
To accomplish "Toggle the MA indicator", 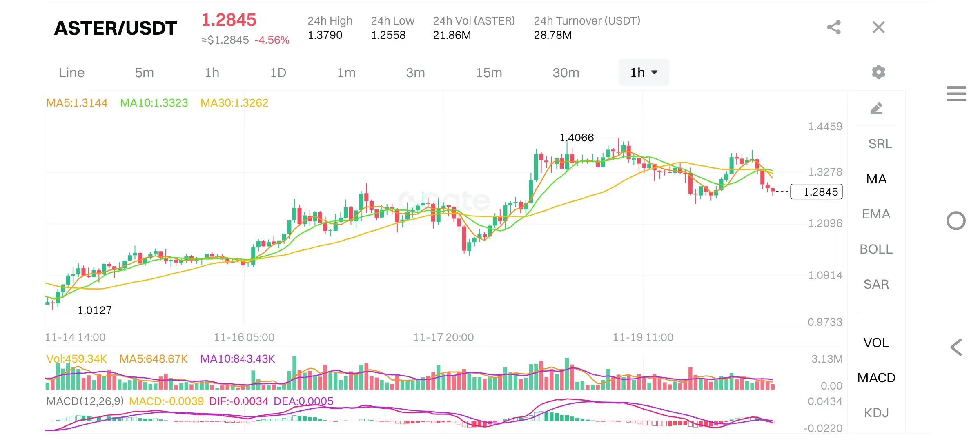I will coord(876,179).
